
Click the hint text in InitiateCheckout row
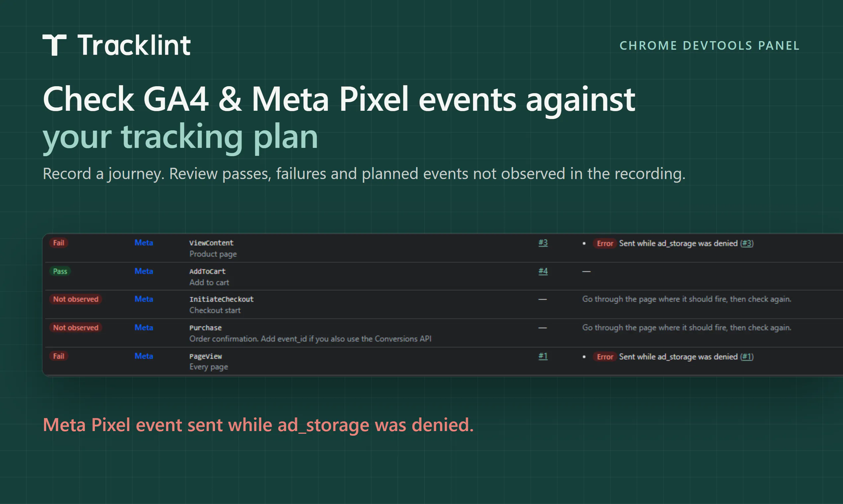click(687, 299)
